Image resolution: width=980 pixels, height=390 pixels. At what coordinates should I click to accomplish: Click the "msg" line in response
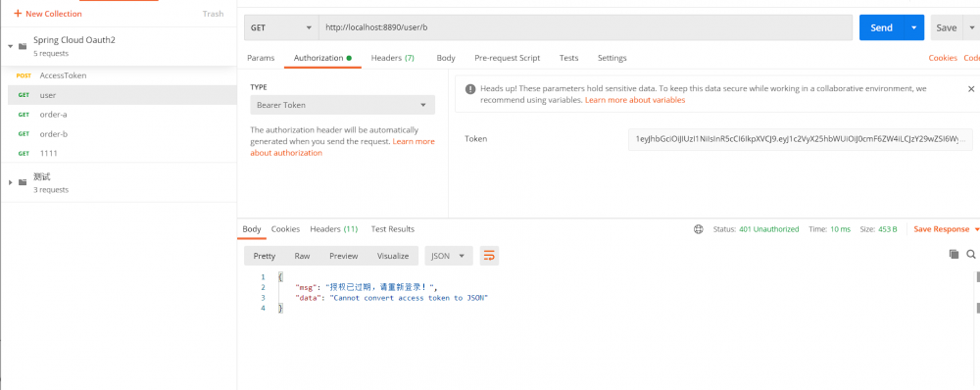point(367,287)
